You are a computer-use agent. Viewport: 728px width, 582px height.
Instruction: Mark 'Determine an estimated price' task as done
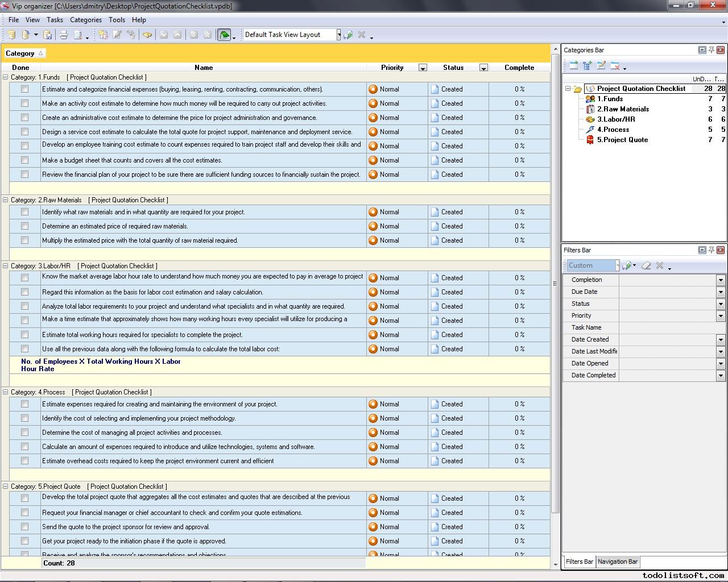pos(24,226)
